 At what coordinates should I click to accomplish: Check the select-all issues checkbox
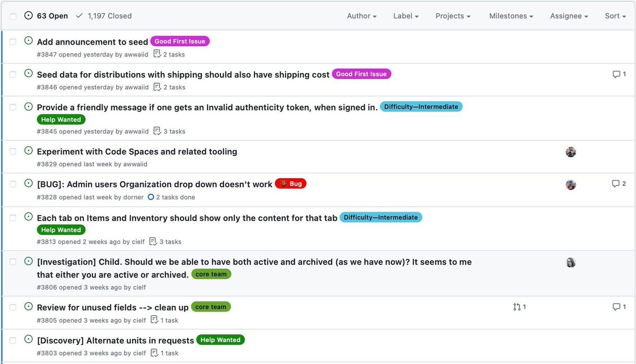click(x=13, y=15)
